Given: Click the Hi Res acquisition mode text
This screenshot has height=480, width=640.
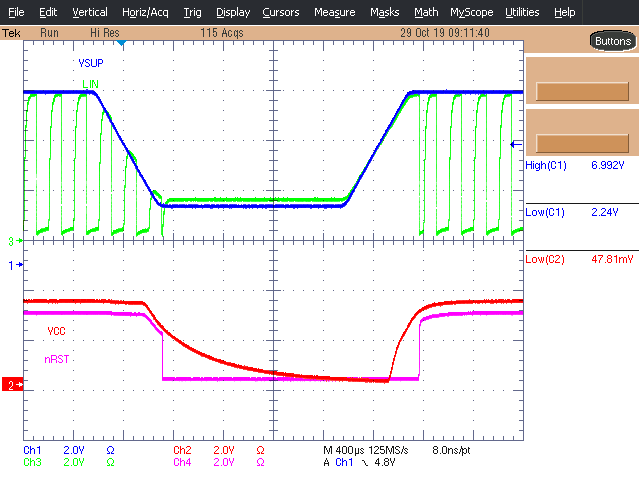Looking at the screenshot, I should click(x=104, y=33).
